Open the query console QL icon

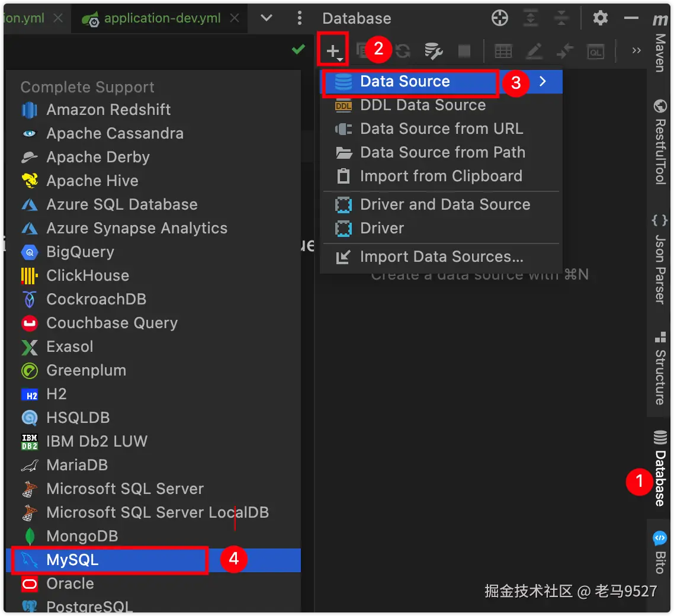pos(596,52)
